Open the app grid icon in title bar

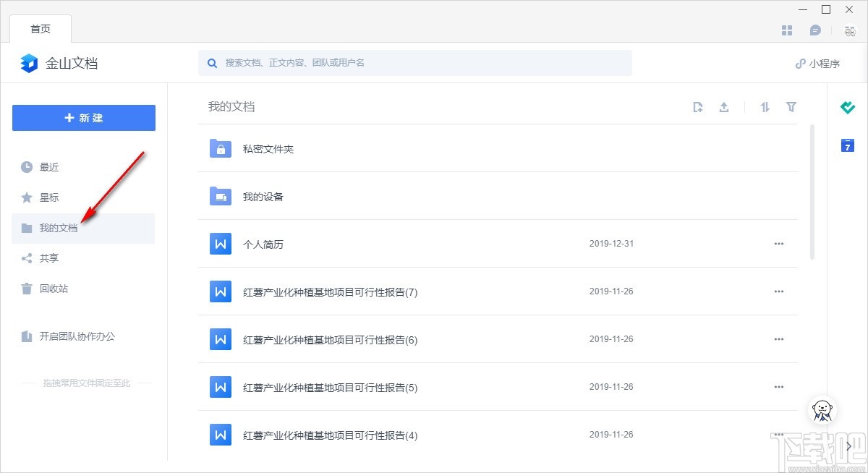point(788,30)
